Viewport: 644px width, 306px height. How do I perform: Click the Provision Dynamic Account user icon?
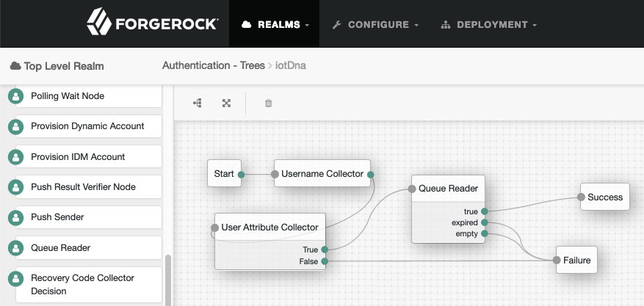tap(15, 126)
